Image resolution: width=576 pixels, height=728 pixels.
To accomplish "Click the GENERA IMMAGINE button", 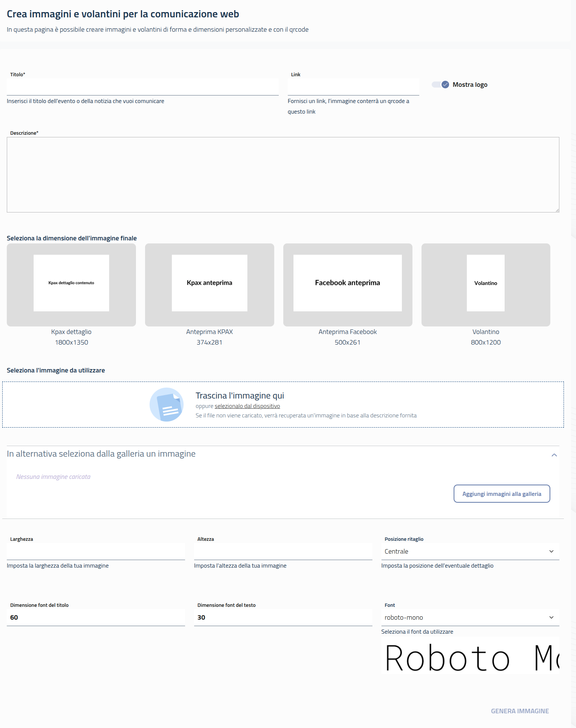I will [520, 711].
